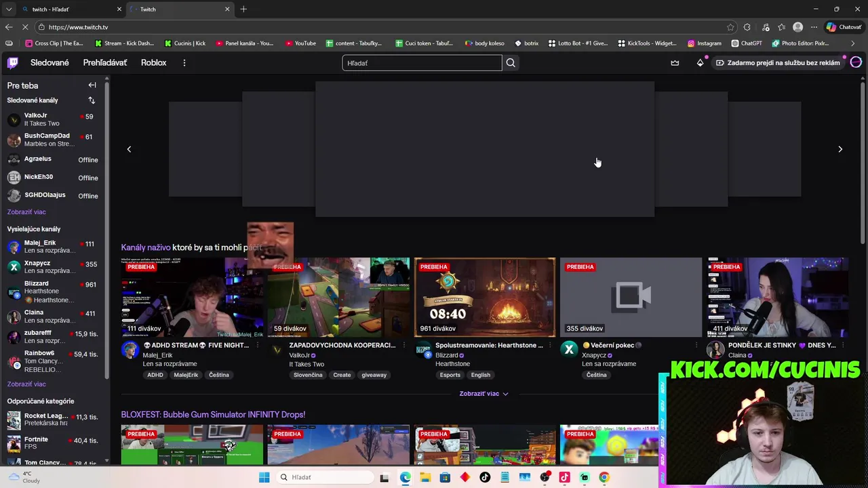Open options menu for Malej_Erik stream card
The image size is (868, 488).
click(257, 346)
